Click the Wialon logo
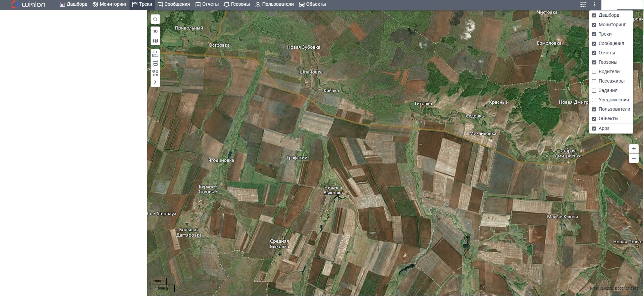 tap(28, 4)
